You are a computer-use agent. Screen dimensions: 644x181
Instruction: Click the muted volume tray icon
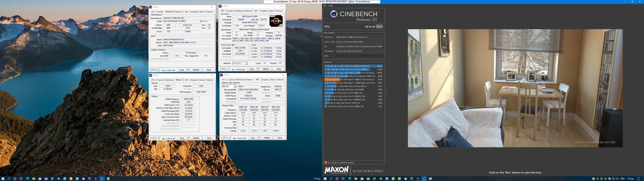click(x=617, y=179)
